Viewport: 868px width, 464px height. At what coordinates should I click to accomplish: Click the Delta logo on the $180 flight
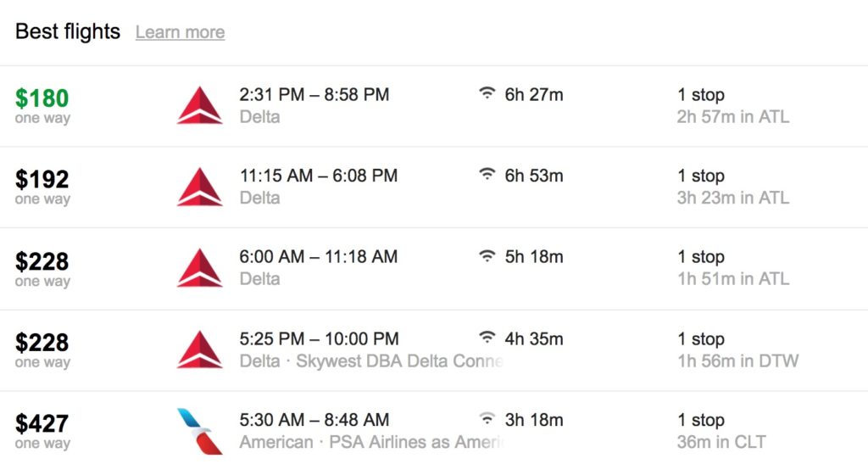click(199, 105)
